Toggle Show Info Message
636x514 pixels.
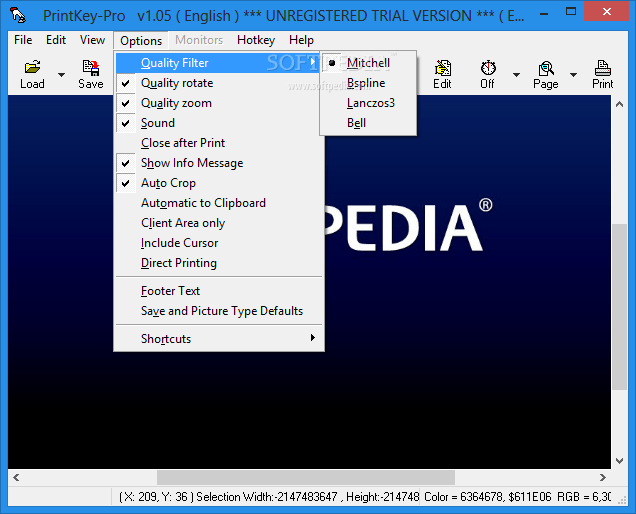point(219,163)
